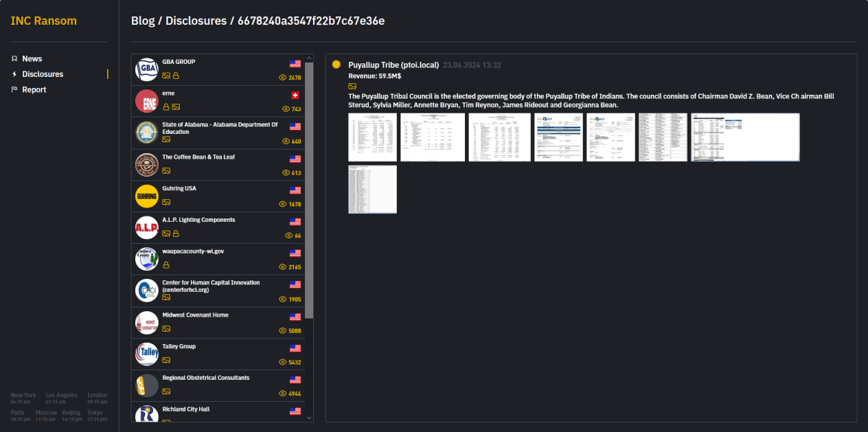
Task: Click the Revenue: 59.5M$ text
Action: (375, 76)
